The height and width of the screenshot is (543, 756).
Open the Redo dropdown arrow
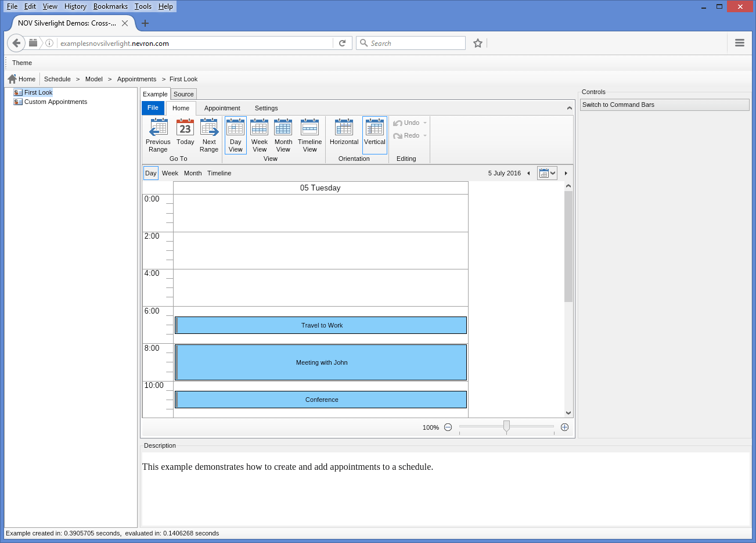tap(425, 135)
